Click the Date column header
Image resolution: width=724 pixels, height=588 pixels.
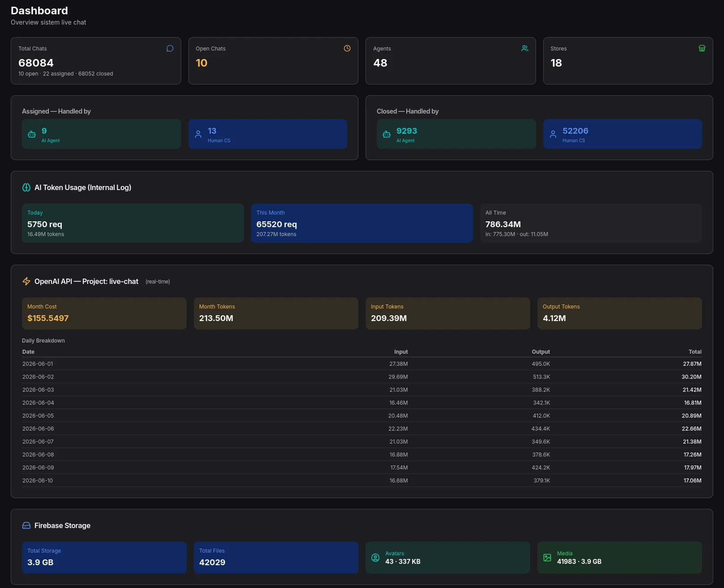pos(28,352)
